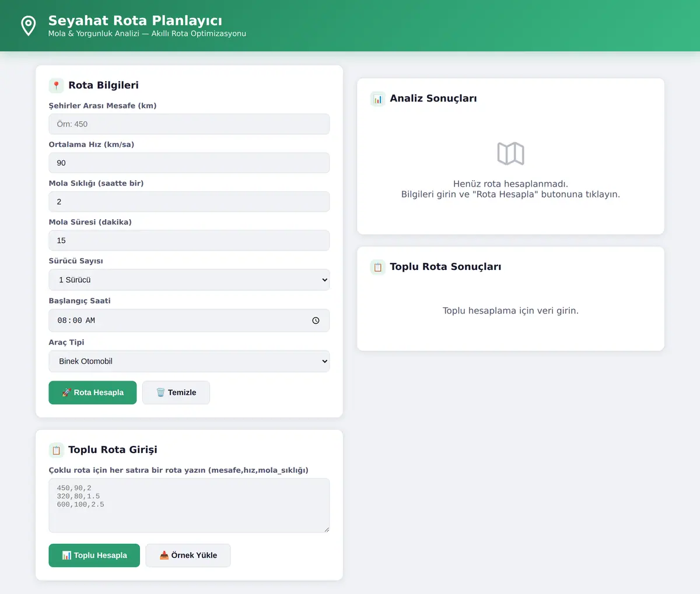This screenshot has width=700, height=594.
Task: Click the Sürücü Sayısı label
Action: (76, 261)
